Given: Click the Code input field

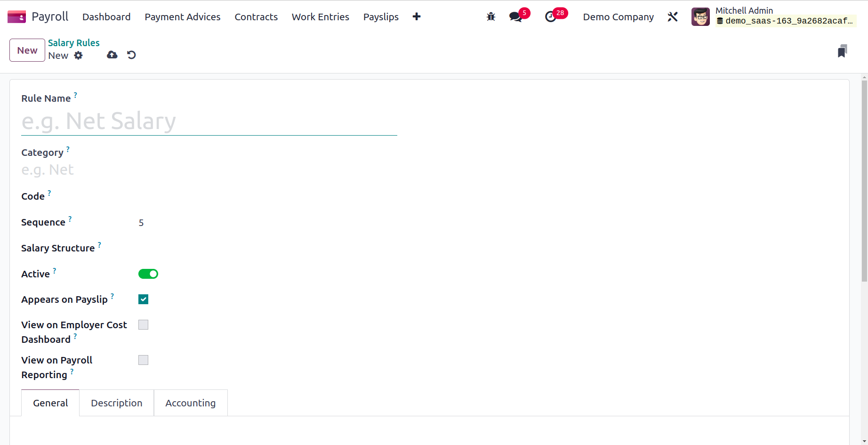Looking at the screenshot, I should [268, 196].
